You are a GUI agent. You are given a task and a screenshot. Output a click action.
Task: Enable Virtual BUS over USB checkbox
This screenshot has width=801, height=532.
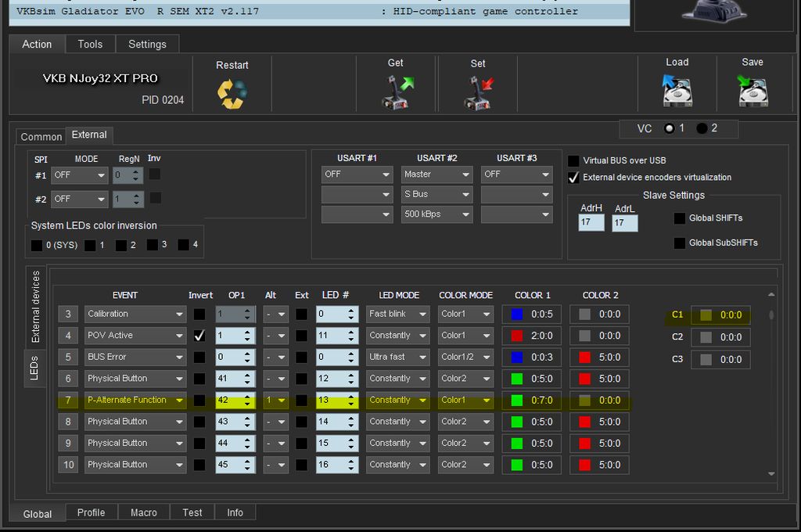point(573,161)
